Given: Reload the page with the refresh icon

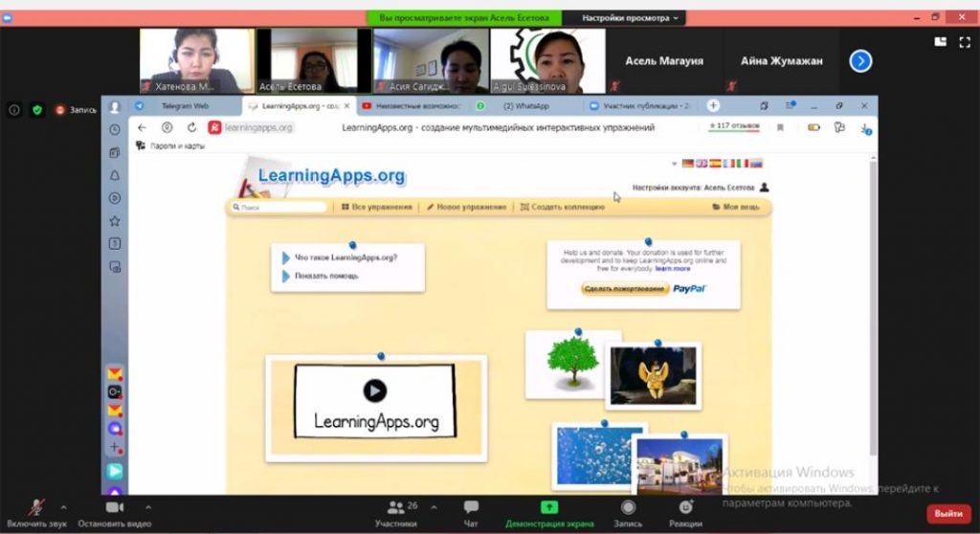Looking at the screenshot, I should [191, 127].
